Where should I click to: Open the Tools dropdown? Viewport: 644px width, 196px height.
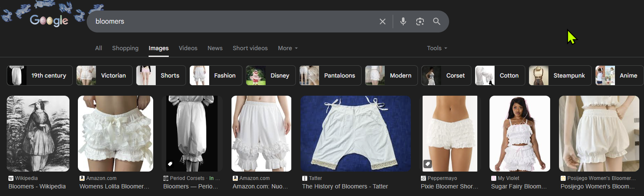[x=437, y=48]
